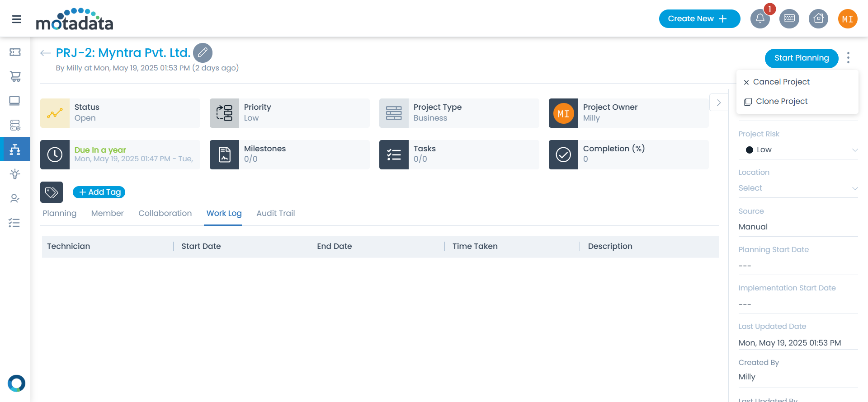
Task: Click the Completion (%) label
Action: (614, 149)
